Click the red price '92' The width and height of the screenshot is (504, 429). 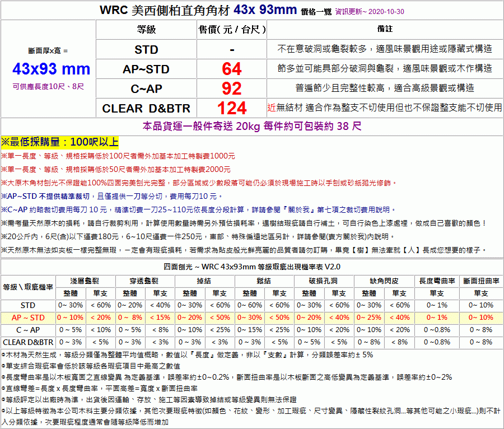(232, 88)
